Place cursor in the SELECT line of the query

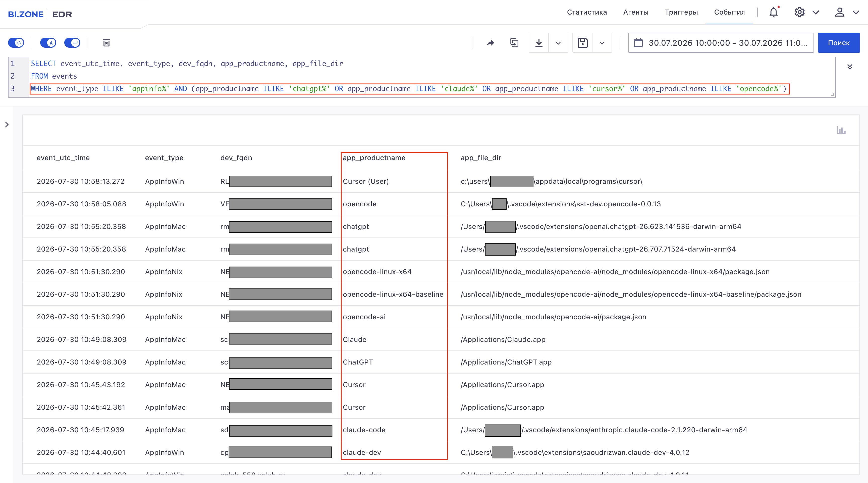(x=187, y=63)
